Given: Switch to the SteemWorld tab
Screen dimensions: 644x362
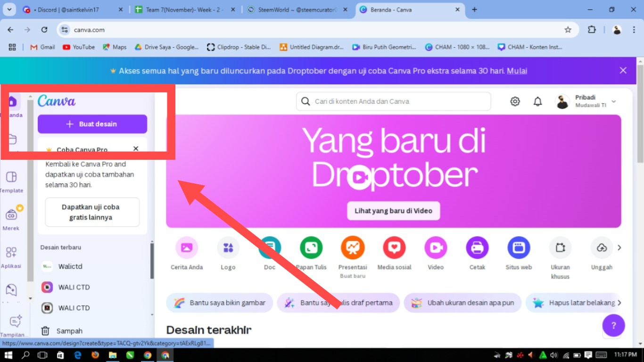Looking at the screenshot, I should [297, 9].
